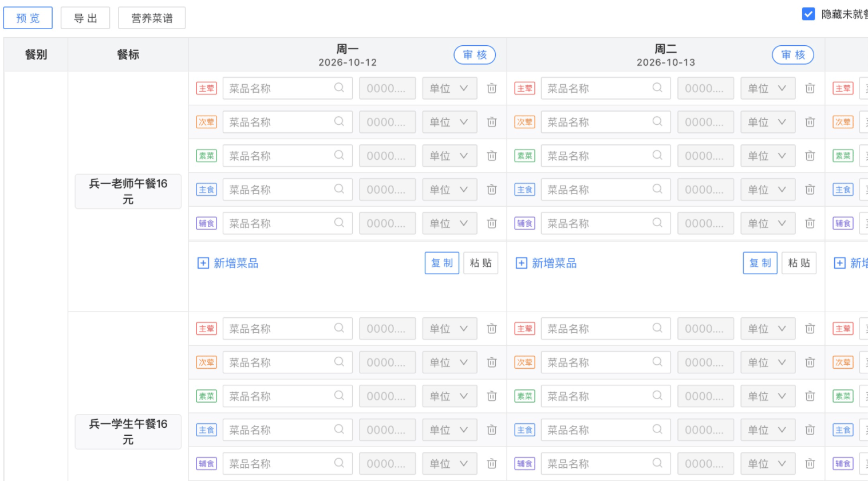Image resolution: width=868 pixels, height=481 pixels.
Task: Delete Monday 主食 dish in 兵一老师午餐 row
Action: tap(492, 190)
